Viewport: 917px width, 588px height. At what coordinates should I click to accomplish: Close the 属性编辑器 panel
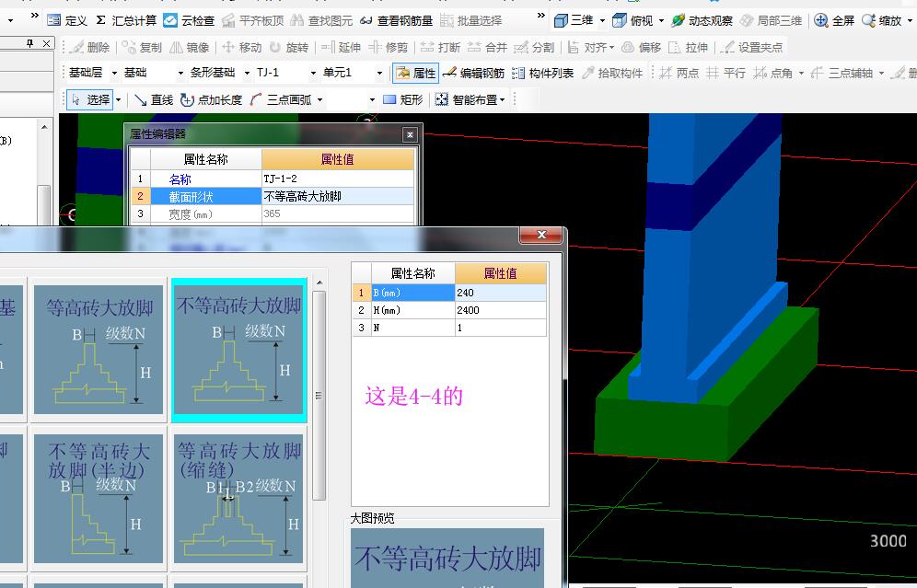[410, 134]
